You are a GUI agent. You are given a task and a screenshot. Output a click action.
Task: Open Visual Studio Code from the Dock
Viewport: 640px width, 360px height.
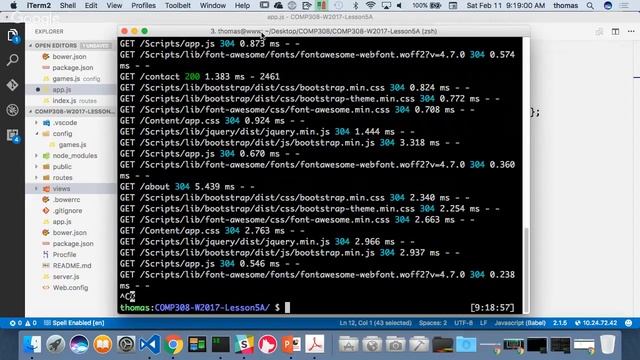tap(150, 344)
